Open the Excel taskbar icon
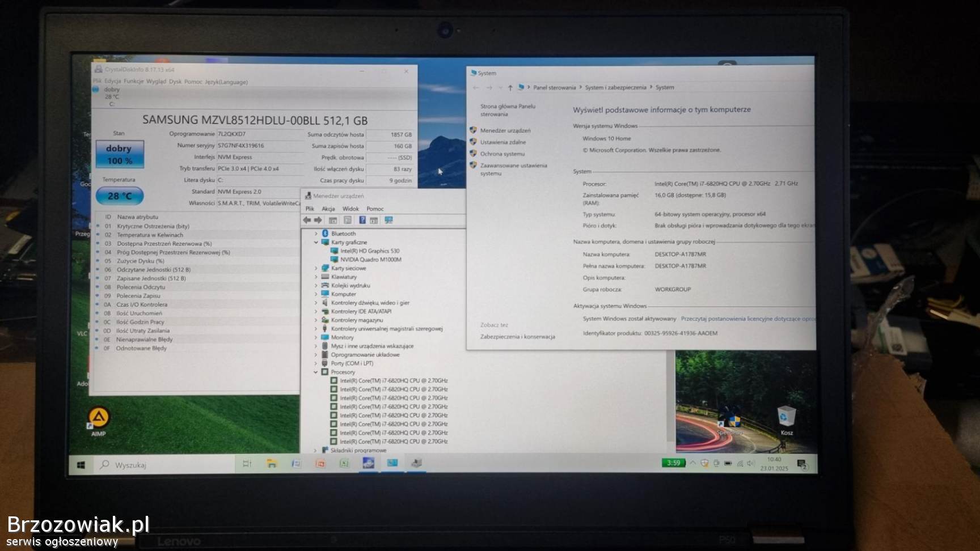Viewport: 980px width, 551px height. point(344,464)
